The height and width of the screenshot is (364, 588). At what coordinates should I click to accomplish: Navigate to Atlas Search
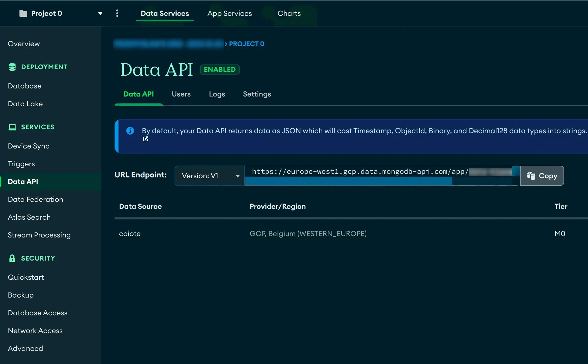[x=29, y=217]
